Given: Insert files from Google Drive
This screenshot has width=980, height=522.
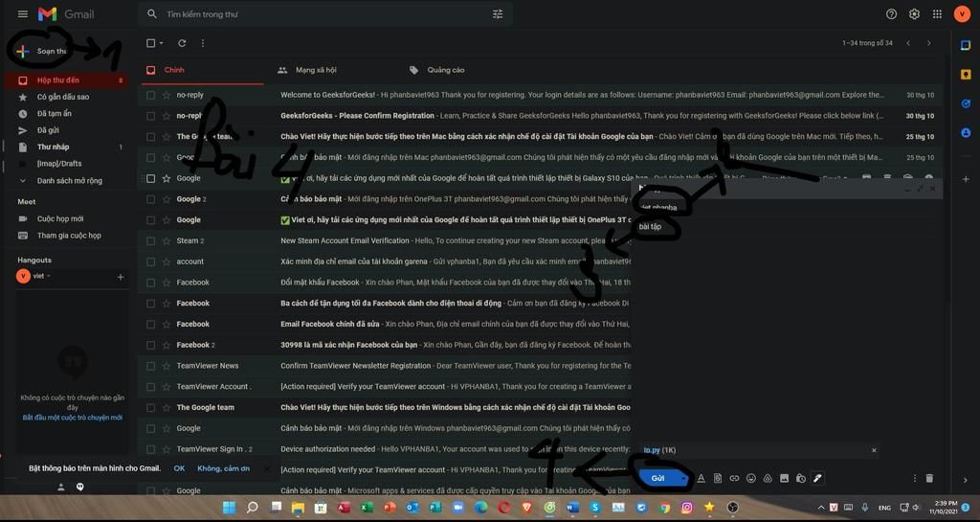Looking at the screenshot, I should 768,478.
